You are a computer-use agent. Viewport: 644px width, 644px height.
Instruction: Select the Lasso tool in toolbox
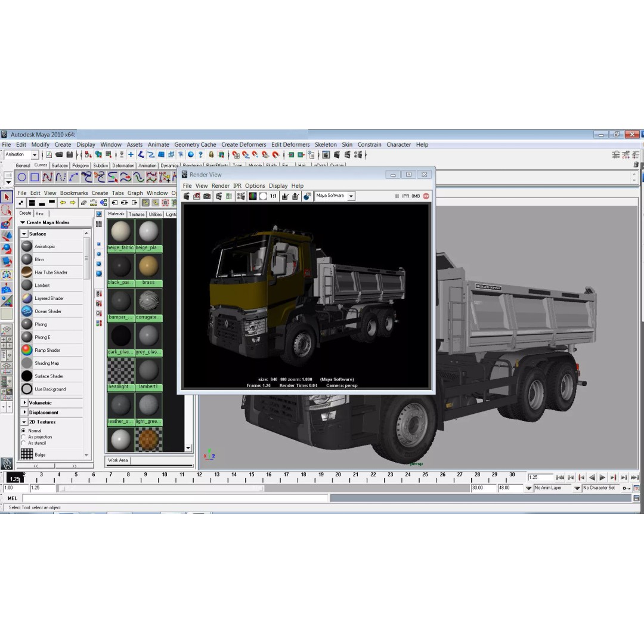[x=7, y=210]
